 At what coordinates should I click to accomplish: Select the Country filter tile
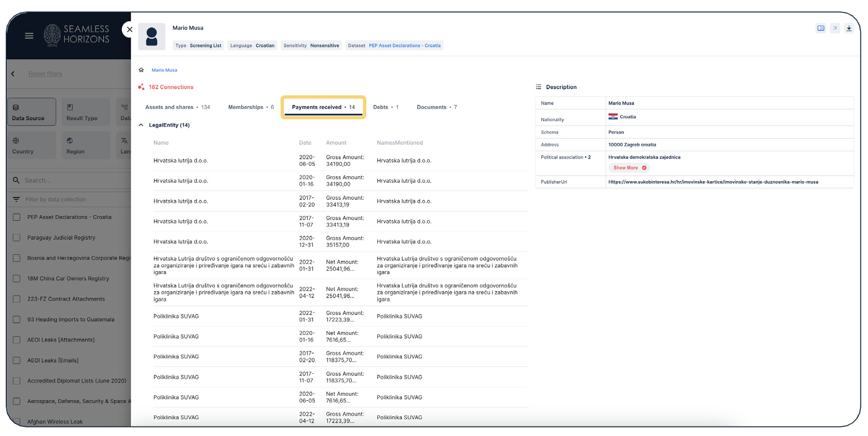coord(32,145)
